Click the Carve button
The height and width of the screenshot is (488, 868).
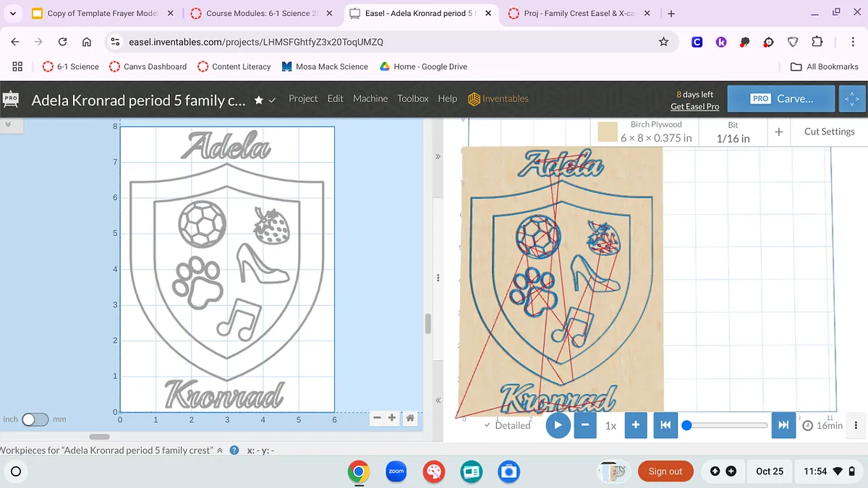pos(781,99)
